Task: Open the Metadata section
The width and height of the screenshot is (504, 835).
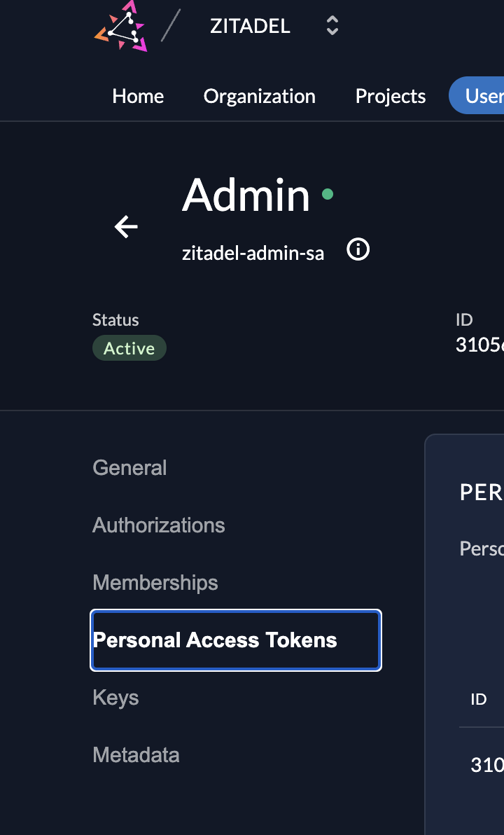Action: 136,754
